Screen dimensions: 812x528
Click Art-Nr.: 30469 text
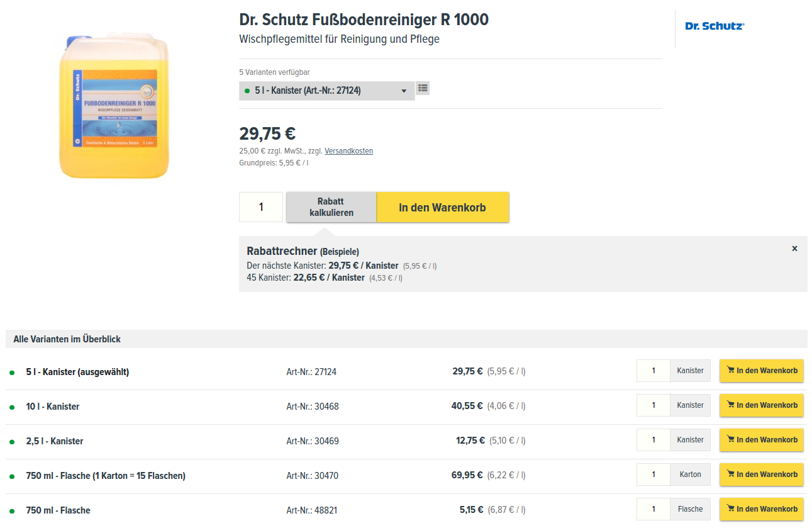tap(313, 441)
